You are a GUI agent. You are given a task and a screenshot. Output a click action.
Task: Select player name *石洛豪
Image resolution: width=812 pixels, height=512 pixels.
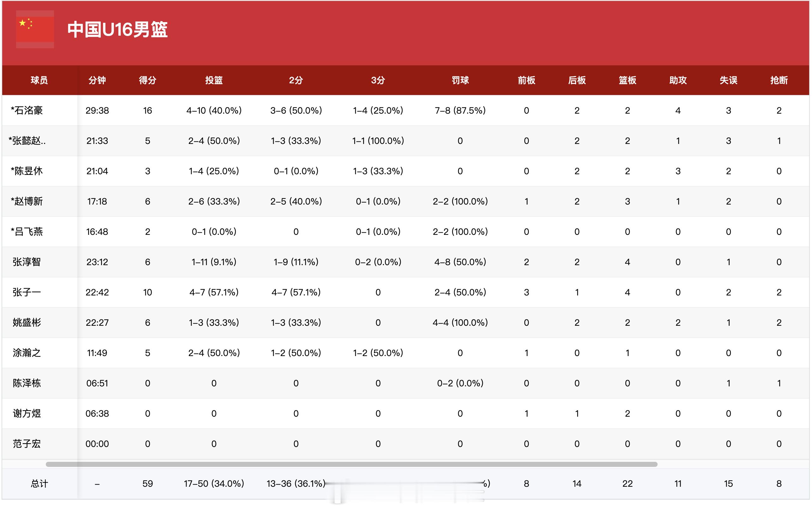27,110
